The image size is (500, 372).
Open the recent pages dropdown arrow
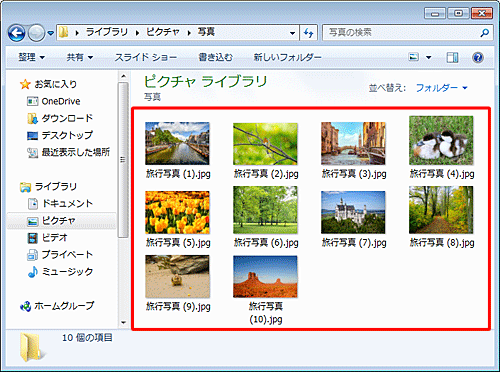coord(50,33)
